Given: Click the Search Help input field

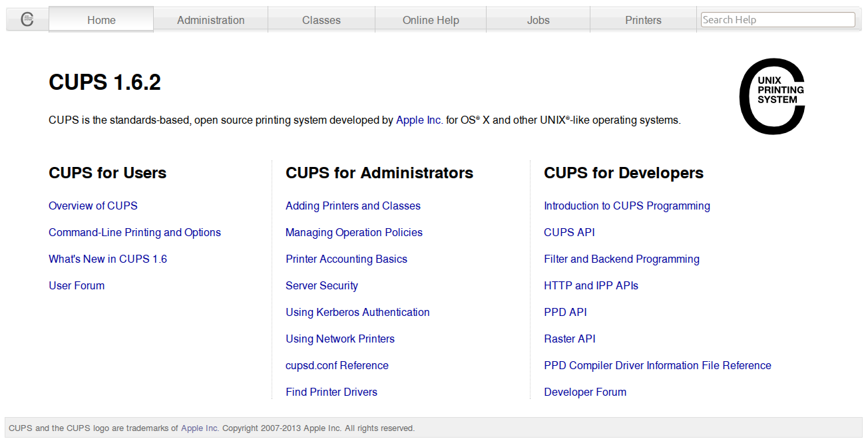Looking at the screenshot, I should click(777, 19).
